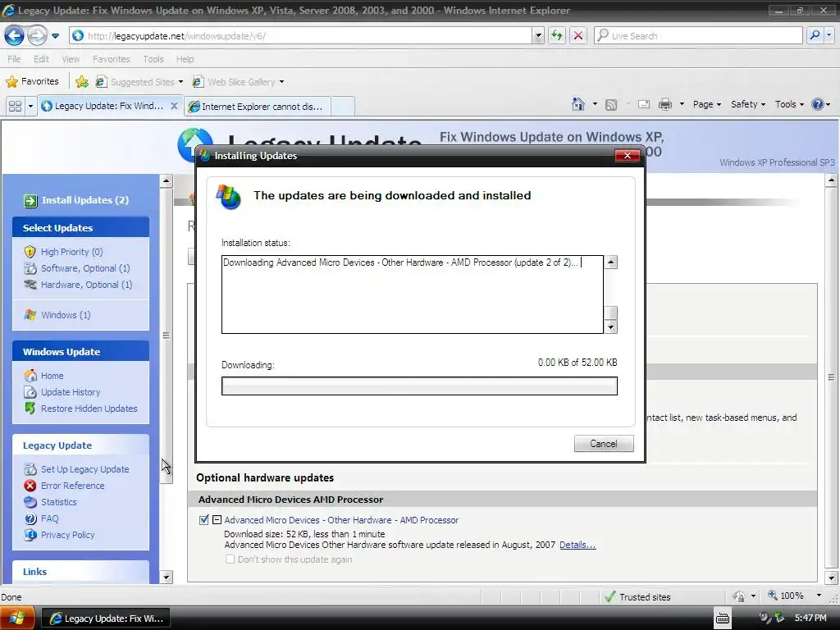The width and height of the screenshot is (840, 630).
Task: Click the Restore Hidden Updates icon
Action: pos(30,409)
